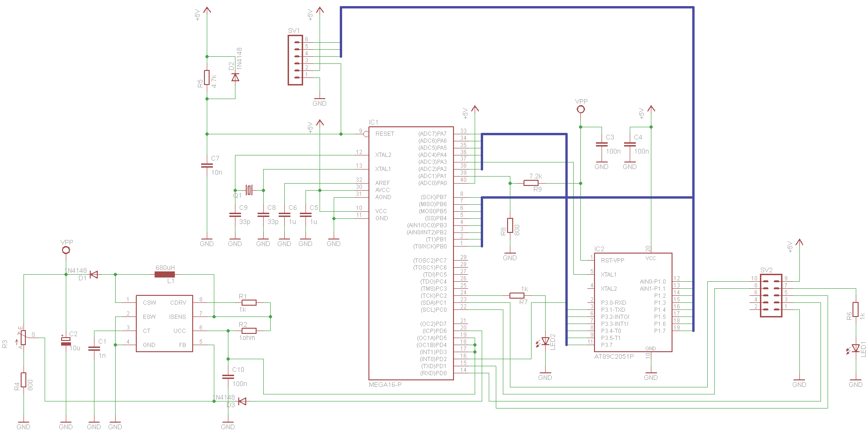Viewport: 868px width, 432px height.
Task: Click the P3.0-RXD pin label
Action: coord(613,303)
